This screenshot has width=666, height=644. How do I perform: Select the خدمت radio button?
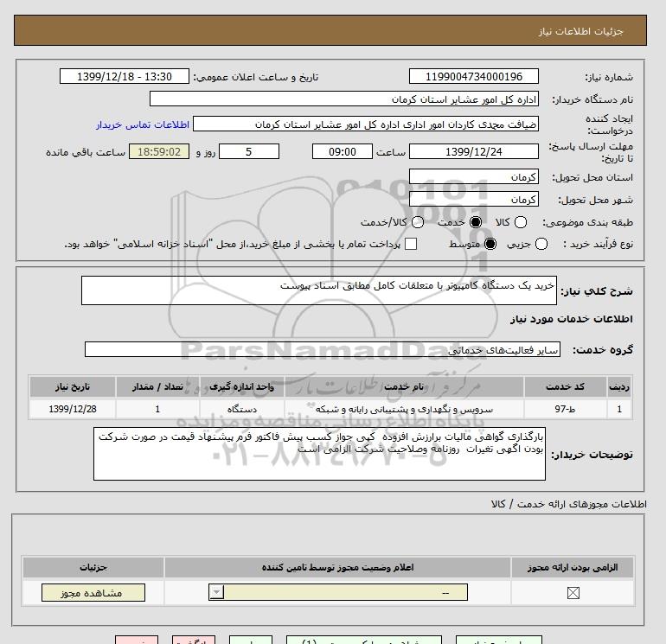click(x=476, y=222)
